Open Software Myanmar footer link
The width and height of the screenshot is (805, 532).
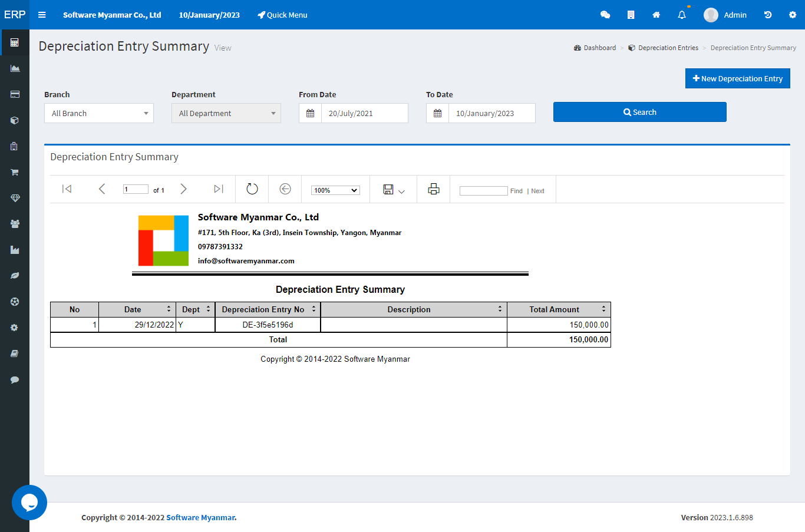pyautogui.click(x=200, y=517)
